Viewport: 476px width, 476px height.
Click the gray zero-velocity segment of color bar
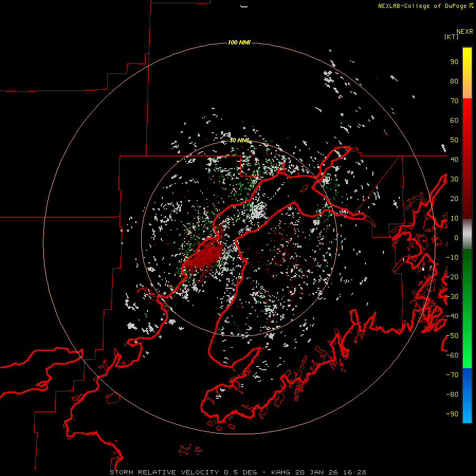(x=467, y=234)
